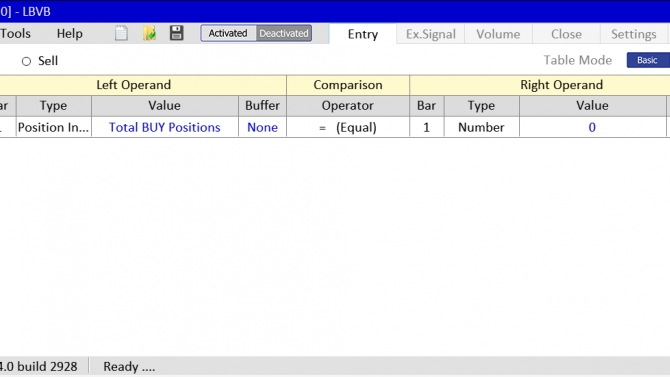Click the Right Operand header

point(561,85)
